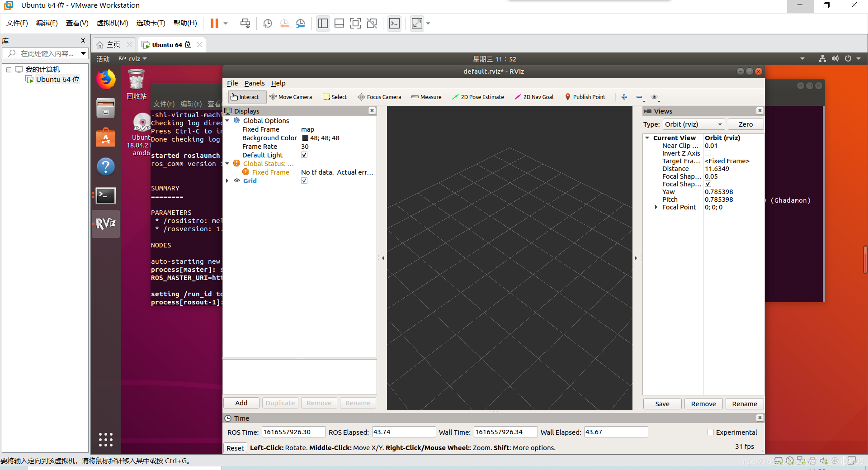868x470 pixels.
Task: Click the Focus Camera tool
Action: tap(379, 96)
